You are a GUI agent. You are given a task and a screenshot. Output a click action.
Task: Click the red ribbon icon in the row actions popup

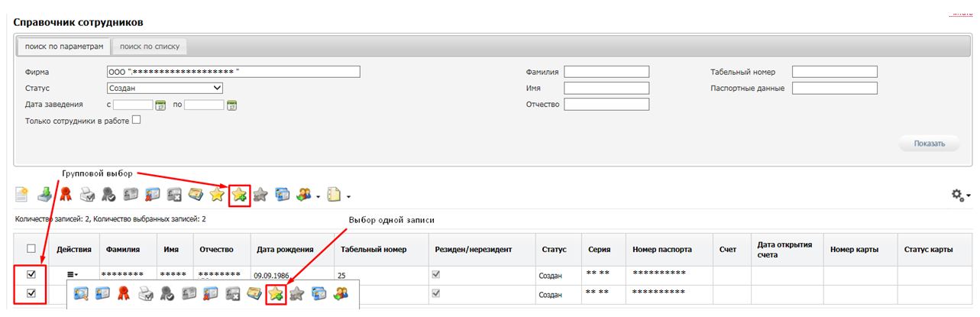point(123,294)
